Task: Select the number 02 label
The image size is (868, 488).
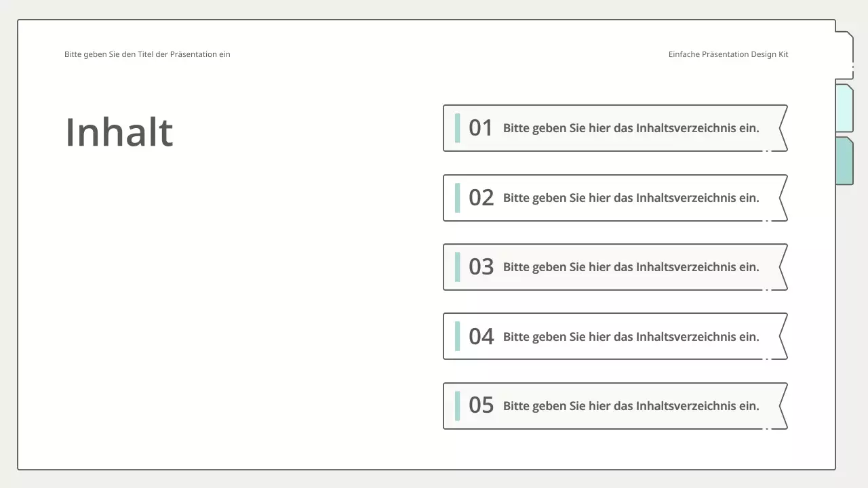Action: pos(481,198)
